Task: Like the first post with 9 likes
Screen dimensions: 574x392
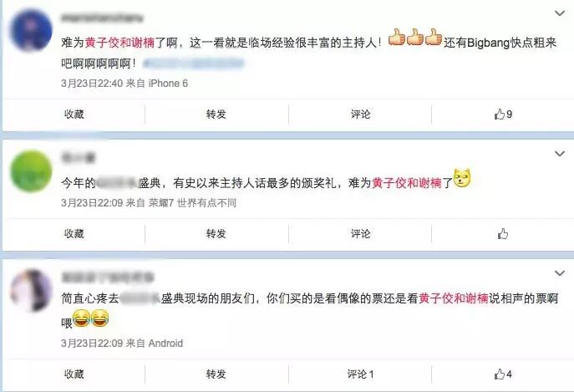Action: [x=503, y=115]
